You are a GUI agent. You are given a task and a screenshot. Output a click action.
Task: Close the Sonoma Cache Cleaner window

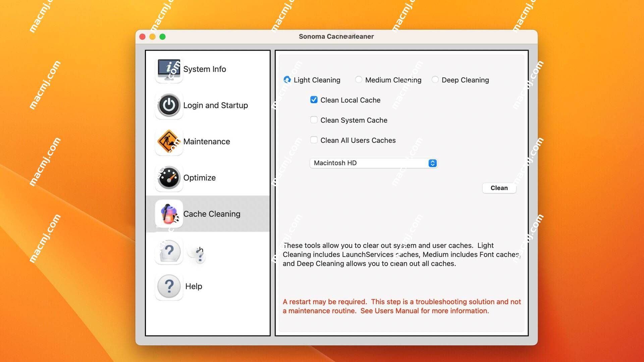pos(143,37)
